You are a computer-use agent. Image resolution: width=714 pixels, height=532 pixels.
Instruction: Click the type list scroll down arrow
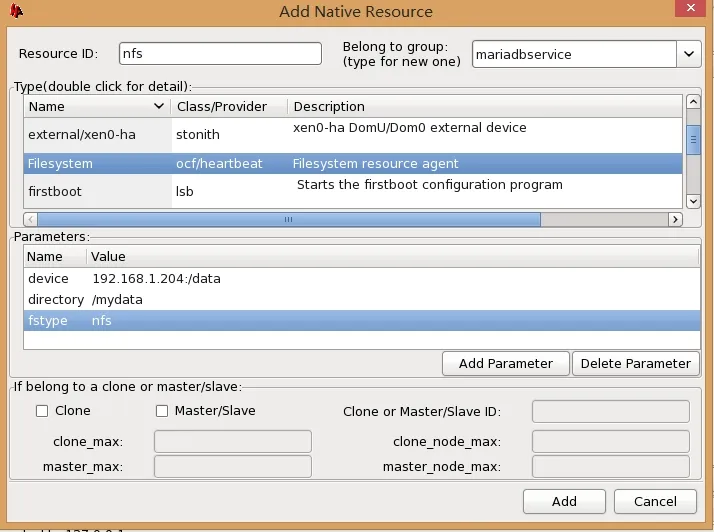pyautogui.click(x=693, y=201)
